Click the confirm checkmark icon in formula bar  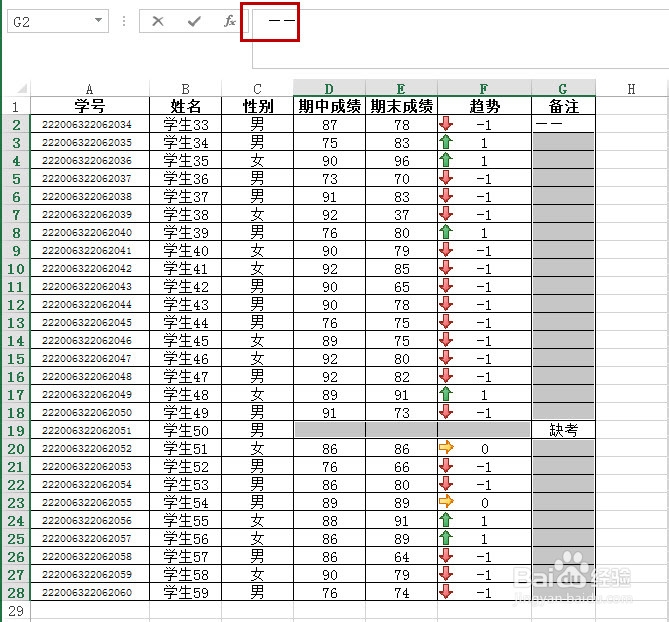(x=194, y=21)
